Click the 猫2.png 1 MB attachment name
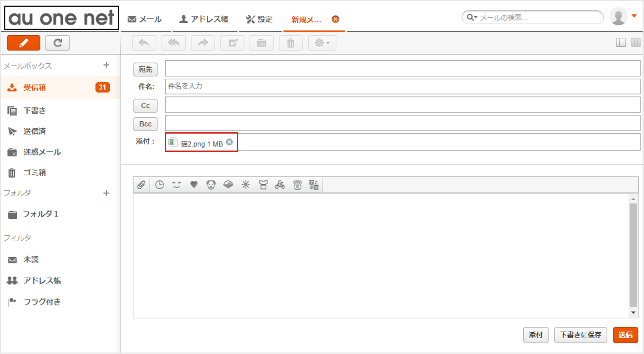 pyautogui.click(x=202, y=144)
